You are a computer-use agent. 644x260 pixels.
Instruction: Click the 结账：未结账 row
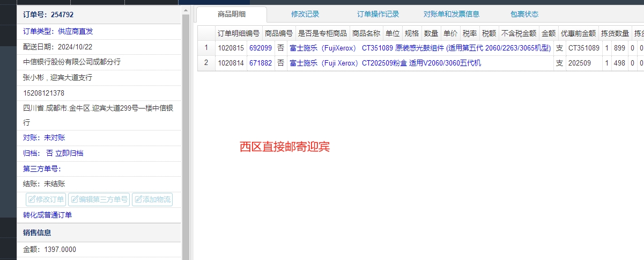click(99, 184)
